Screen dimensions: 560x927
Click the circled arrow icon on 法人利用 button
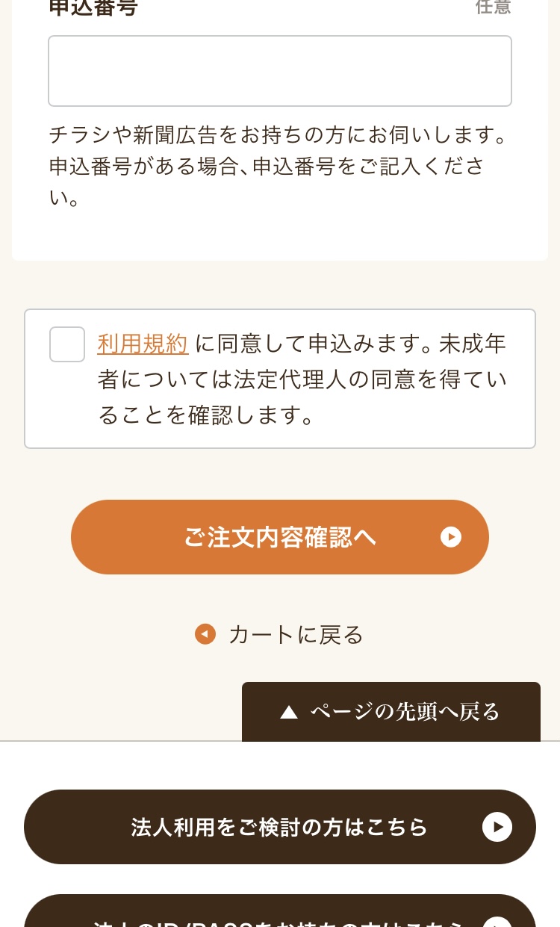click(497, 827)
